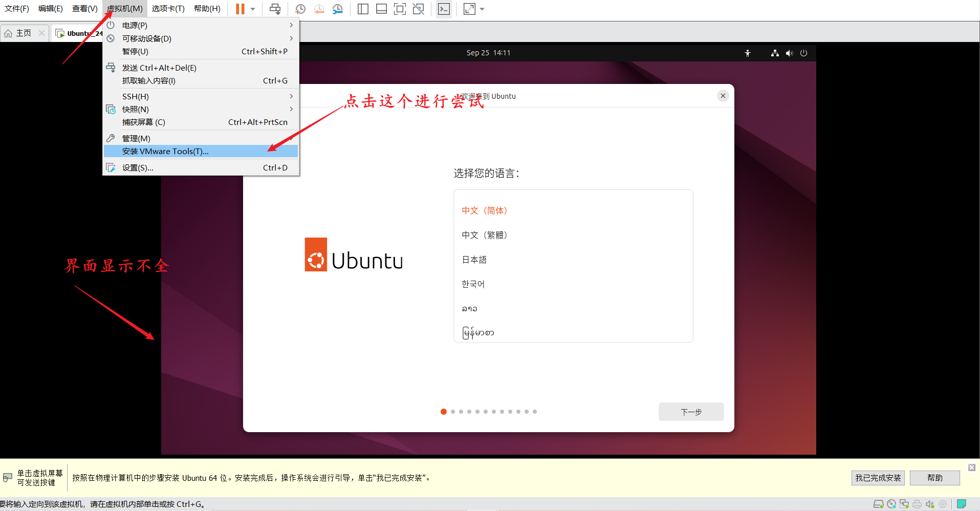
Task: Click Ubuntu network icon in top bar
Action: tap(775, 53)
